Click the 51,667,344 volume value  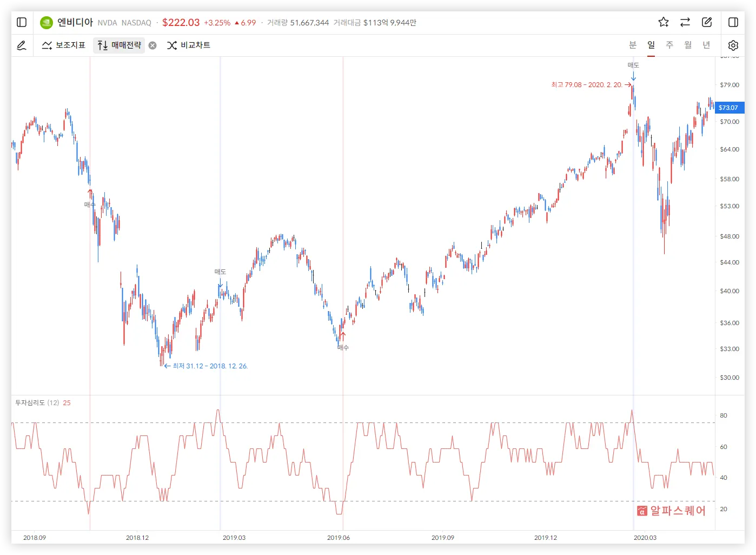point(309,23)
